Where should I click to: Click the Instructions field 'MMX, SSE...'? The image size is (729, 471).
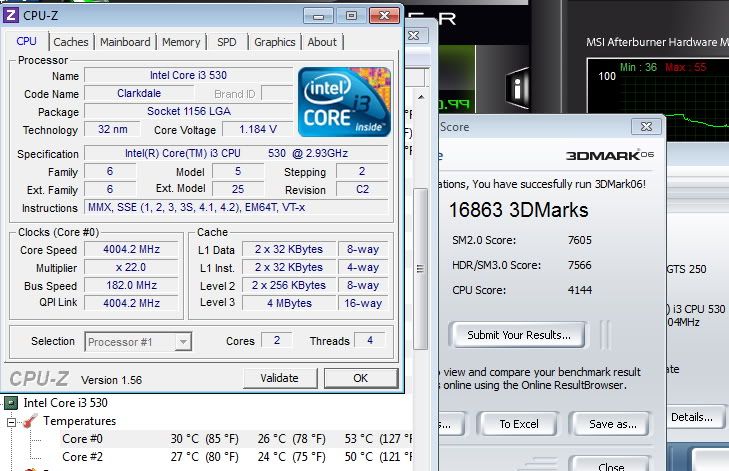(236, 207)
